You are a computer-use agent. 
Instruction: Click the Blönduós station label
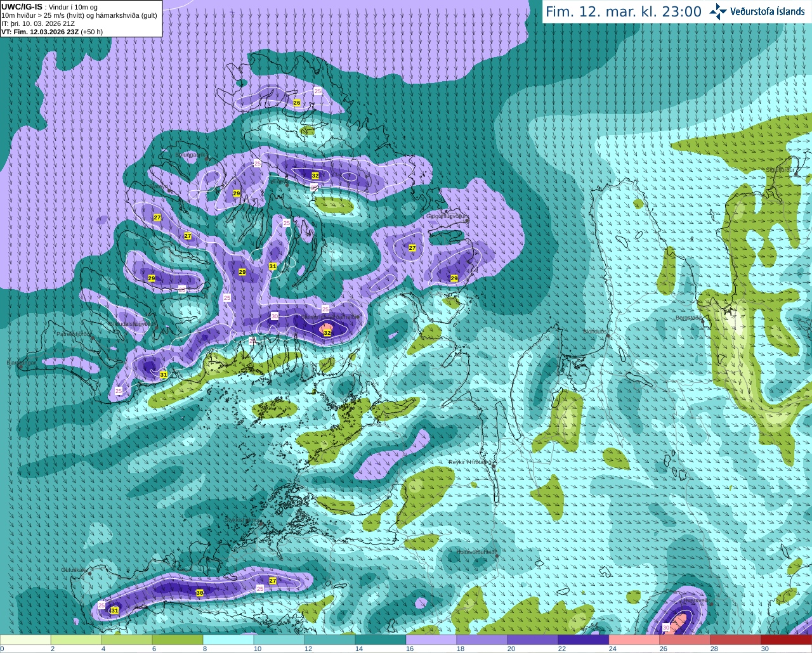(596, 332)
